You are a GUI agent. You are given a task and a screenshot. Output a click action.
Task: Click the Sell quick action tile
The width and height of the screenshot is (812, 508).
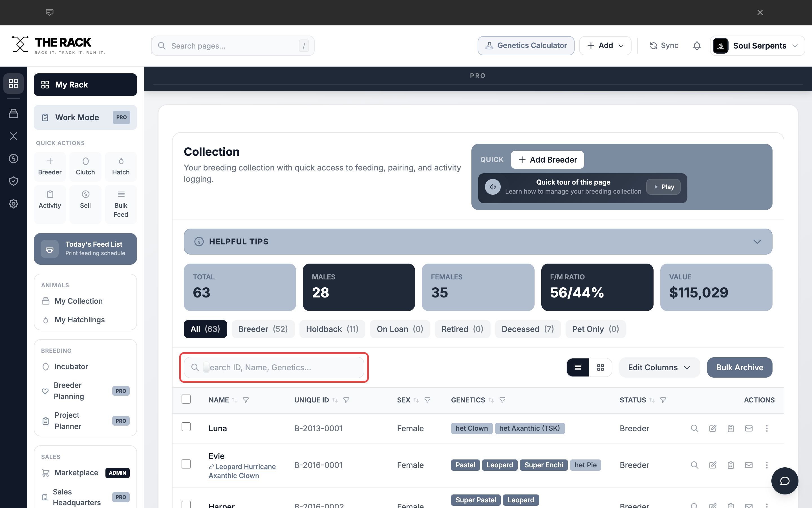[x=85, y=204]
